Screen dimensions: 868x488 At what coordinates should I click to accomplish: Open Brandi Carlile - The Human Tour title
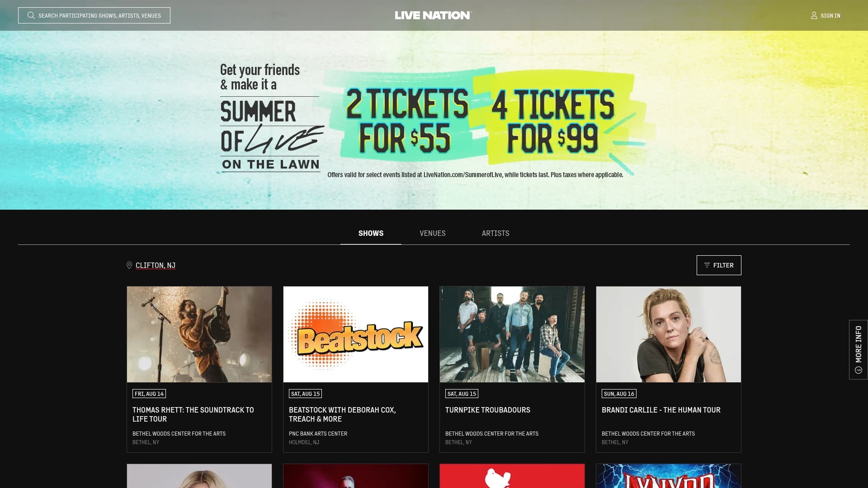coord(661,410)
